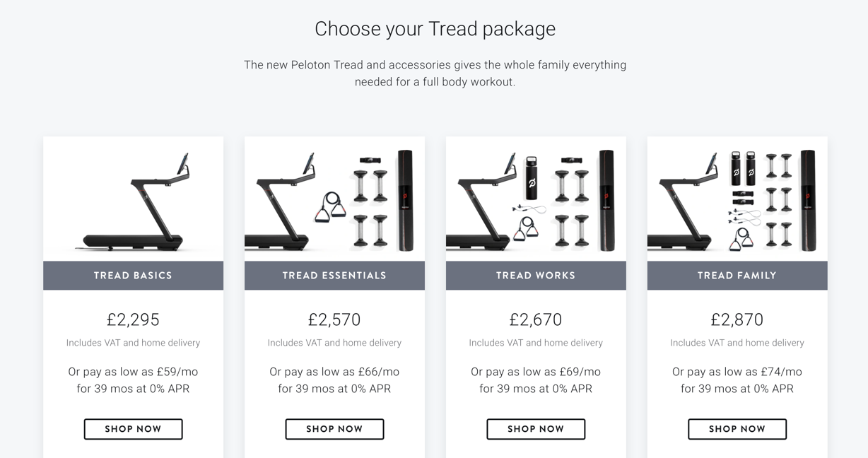Click the Choose your Tread package heading
The height and width of the screenshot is (458, 868).
[x=435, y=29]
